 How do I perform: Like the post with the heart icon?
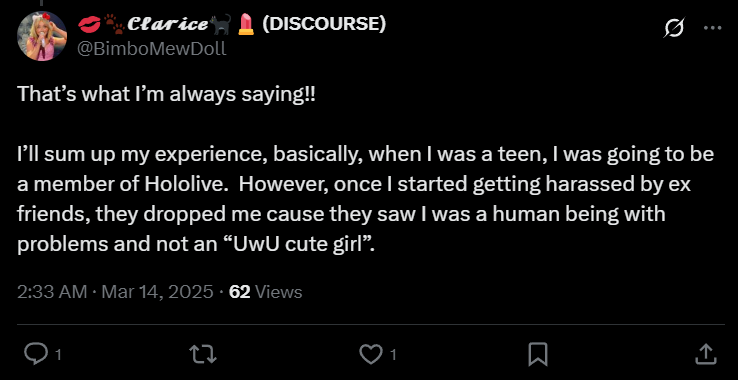click(x=371, y=354)
